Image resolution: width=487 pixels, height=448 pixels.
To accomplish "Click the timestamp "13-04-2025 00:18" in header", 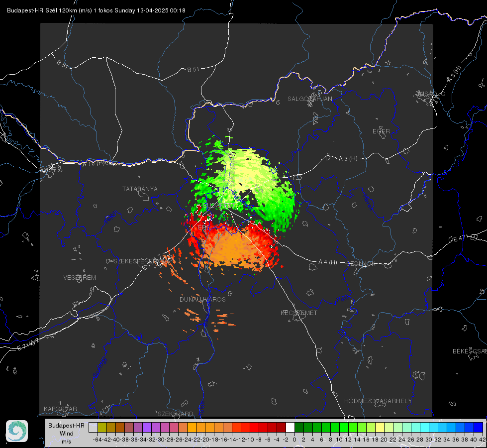I will point(161,10).
